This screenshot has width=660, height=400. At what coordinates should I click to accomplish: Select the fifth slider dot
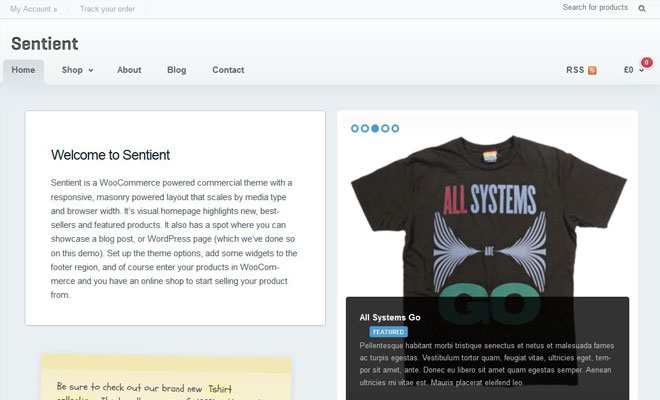(395, 129)
